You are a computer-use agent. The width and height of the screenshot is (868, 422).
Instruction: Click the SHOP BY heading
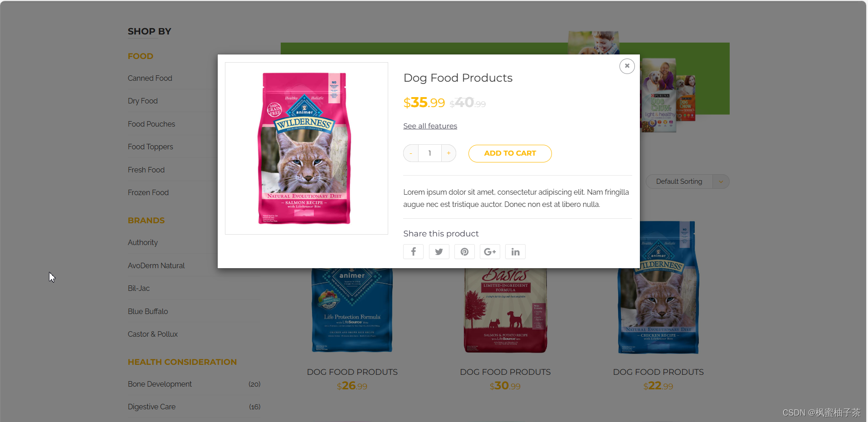tap(149, 31)
